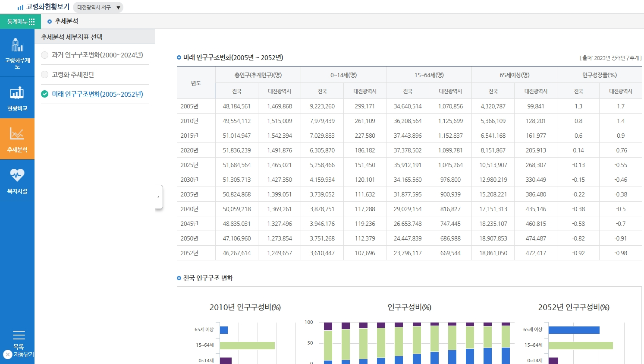The image size is (644, 364).
Task: Close 자동닫기 with the X icon
Action: pyautogui.click(x=7, y=355)
